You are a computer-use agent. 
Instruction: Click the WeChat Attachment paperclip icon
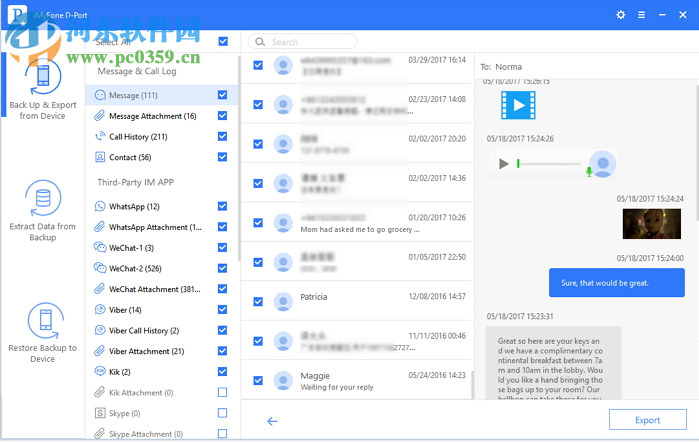[x=99, y=289]
